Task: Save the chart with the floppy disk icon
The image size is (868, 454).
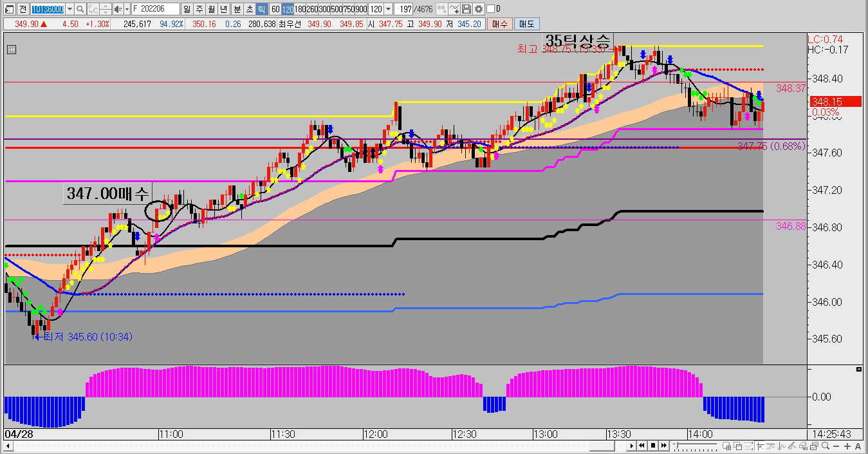Action: (466, 9)
